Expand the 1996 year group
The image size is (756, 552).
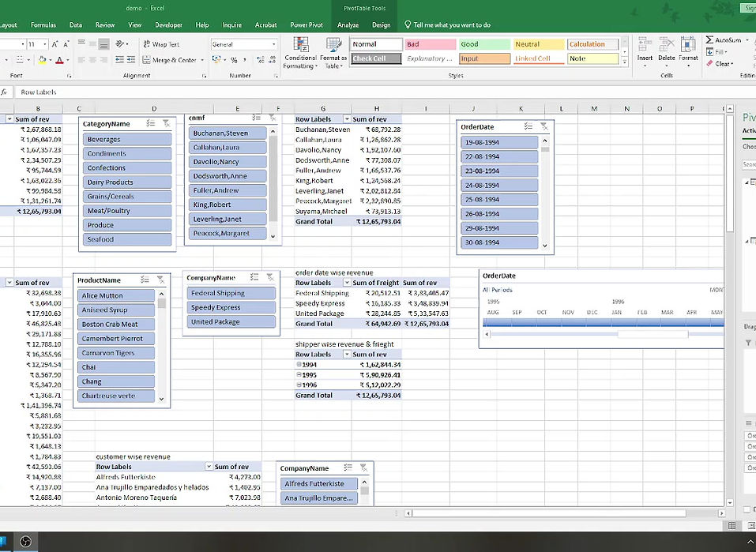pyautogui.click(x=299, y=385)
